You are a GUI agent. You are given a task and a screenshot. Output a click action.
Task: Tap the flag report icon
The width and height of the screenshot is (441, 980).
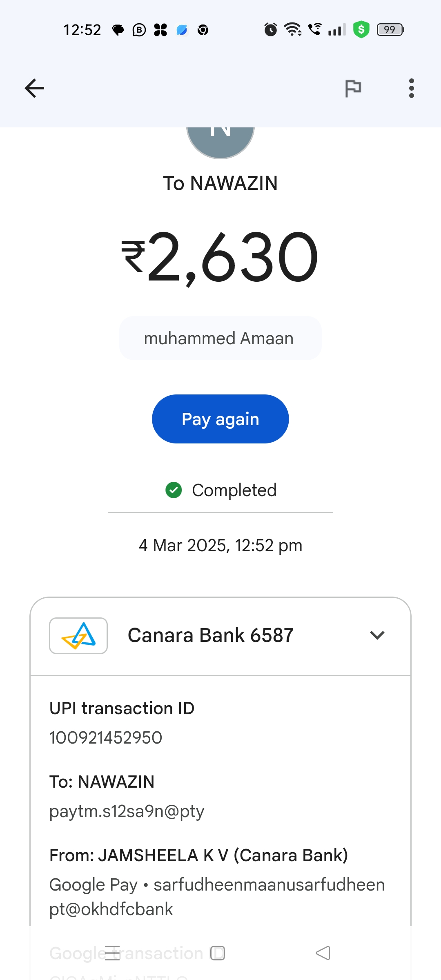tap(353, 88)
